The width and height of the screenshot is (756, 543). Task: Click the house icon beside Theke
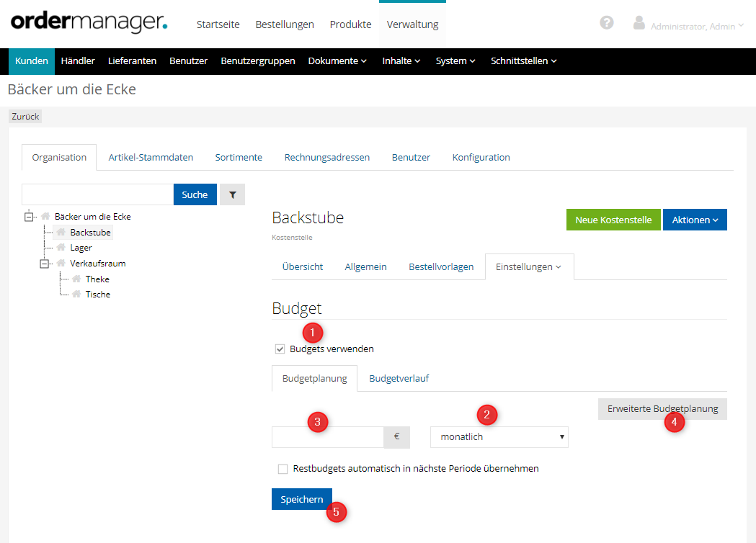[76, 279]
